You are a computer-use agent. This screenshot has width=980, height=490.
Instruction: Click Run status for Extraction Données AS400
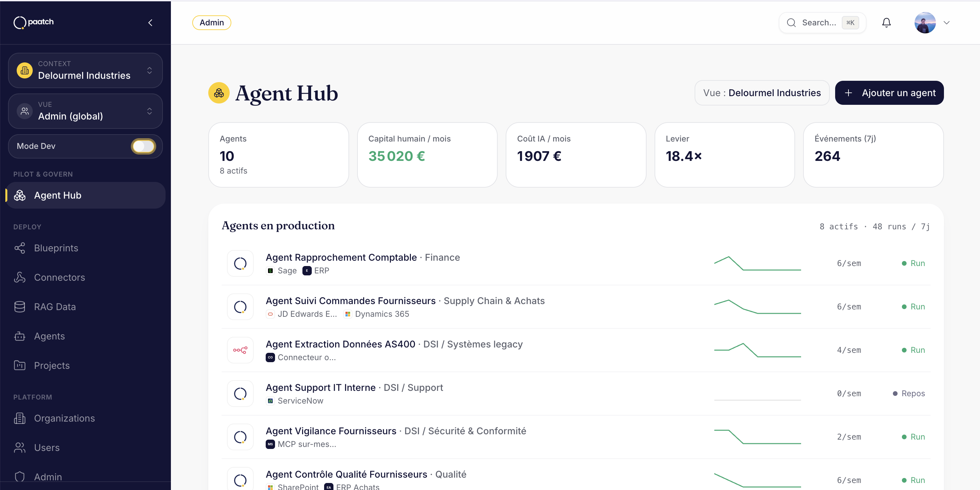[x=913, y=350]
